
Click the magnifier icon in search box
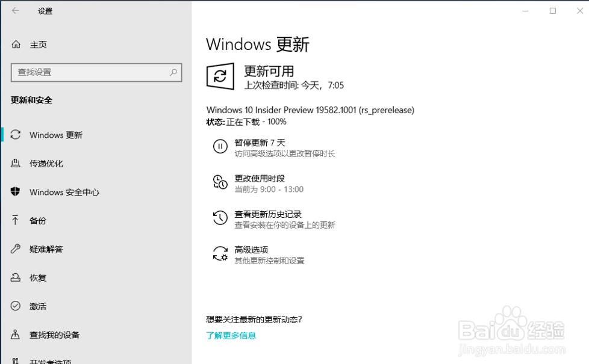click(x=173, y=72)
